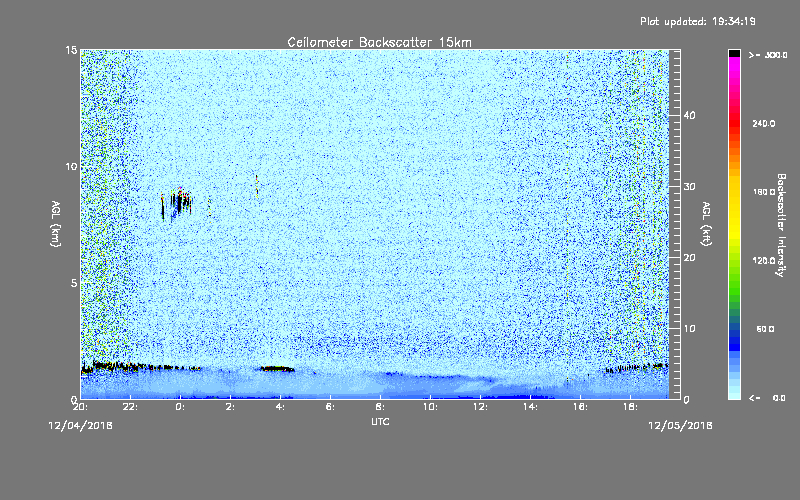Image resolution: width=800 pixels, height=500 pixels.
Task: Click the start date label beginning 12/04
Action: [x=80, y=425]
